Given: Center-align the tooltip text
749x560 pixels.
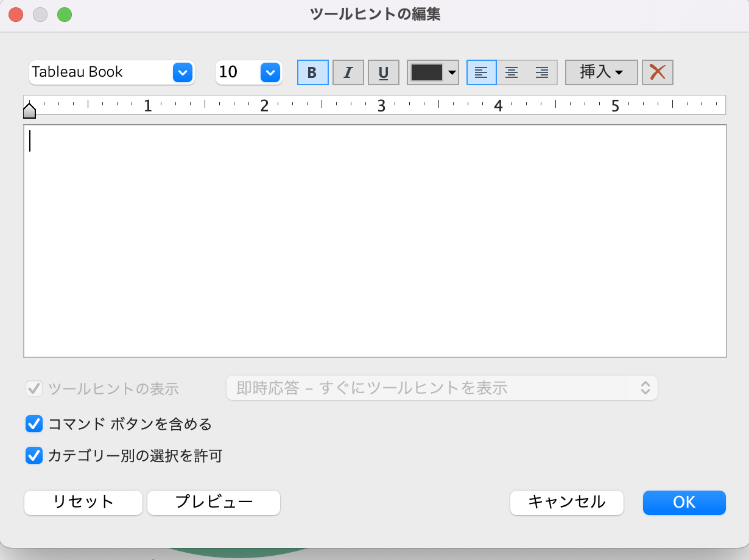Looking at the screenshot, I should coord(512,72).
